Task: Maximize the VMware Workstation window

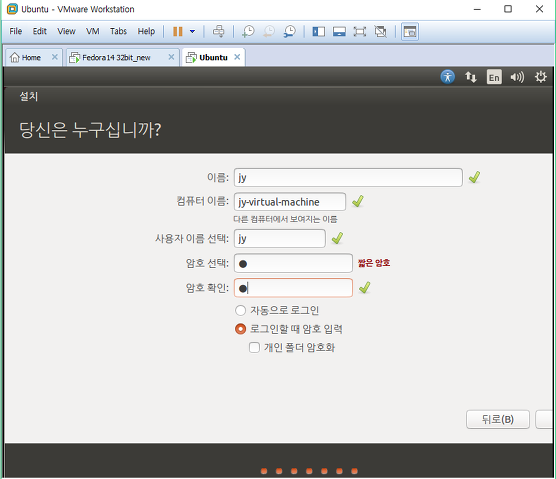Action: click(x=508, y=9)
